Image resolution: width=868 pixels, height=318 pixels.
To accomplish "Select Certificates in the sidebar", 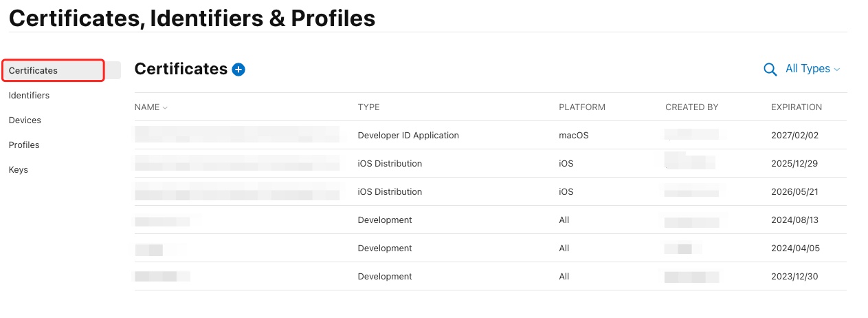I will tap(33, 71).
